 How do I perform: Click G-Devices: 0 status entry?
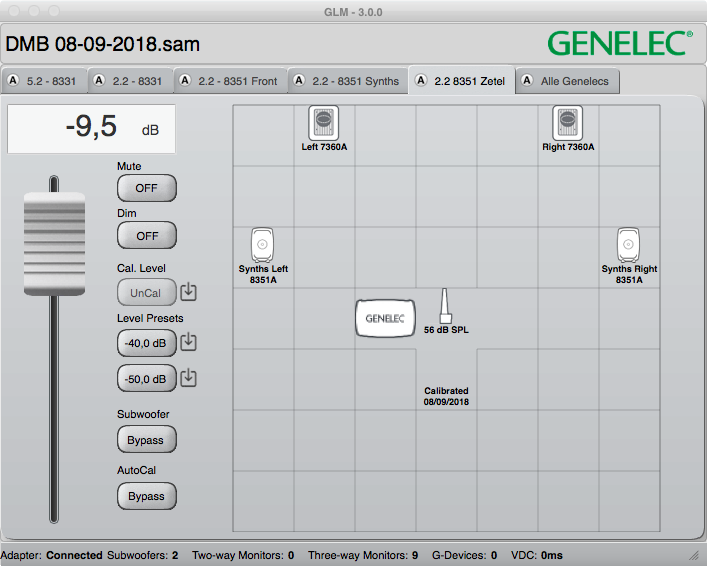coord(464,555)
